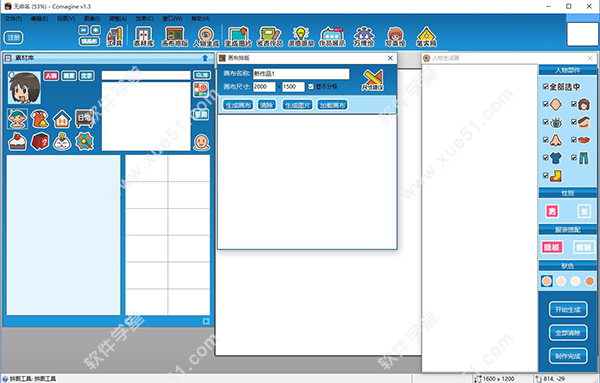Click the 生成画布 generate canvas button
Screen dimensions: 600x383
pos(238,105)
